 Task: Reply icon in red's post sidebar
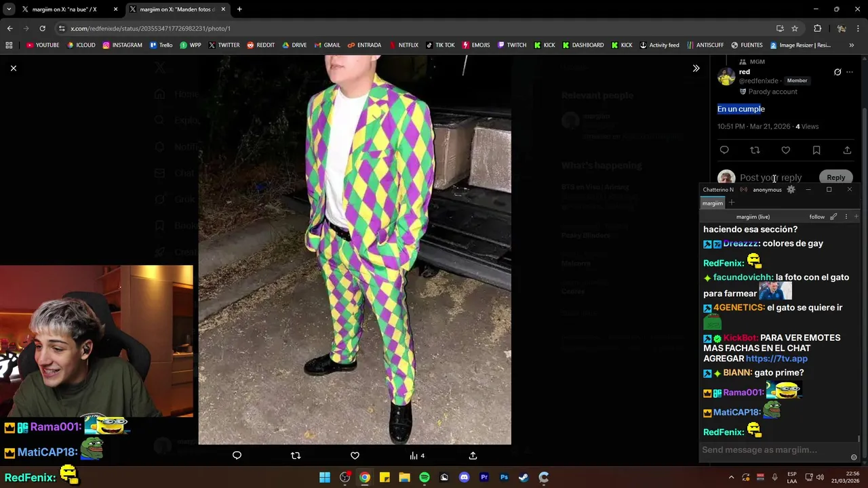click(724, 150)
